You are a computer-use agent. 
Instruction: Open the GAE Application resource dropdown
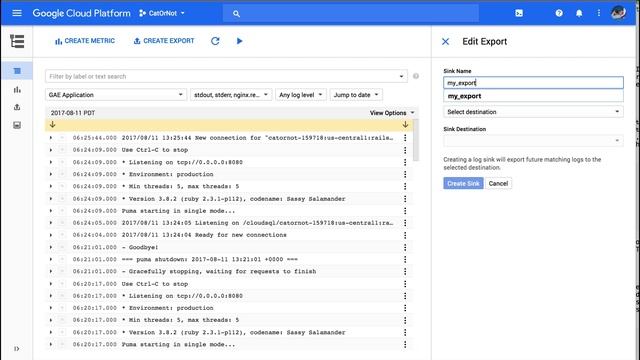(x=116, y=95)
